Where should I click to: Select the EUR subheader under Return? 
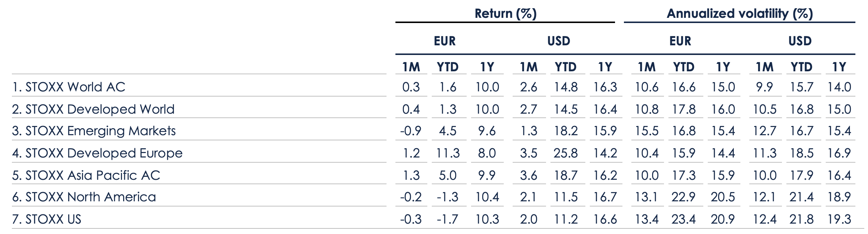pyautogui.click(x=444, y=41)
